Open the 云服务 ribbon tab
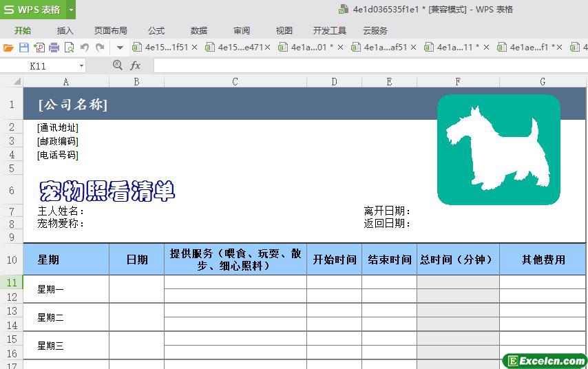Screen dimensions: 588x369 [375, 30]
